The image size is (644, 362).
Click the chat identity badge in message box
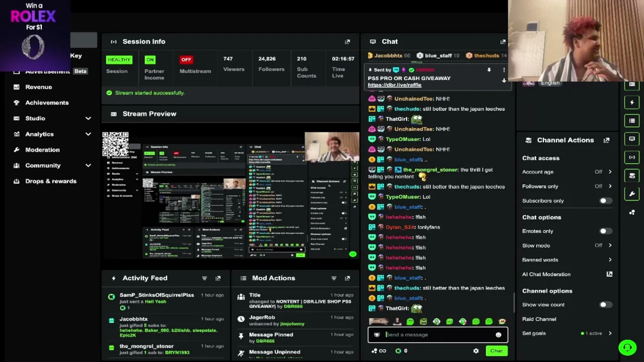(x=377, y=335)
